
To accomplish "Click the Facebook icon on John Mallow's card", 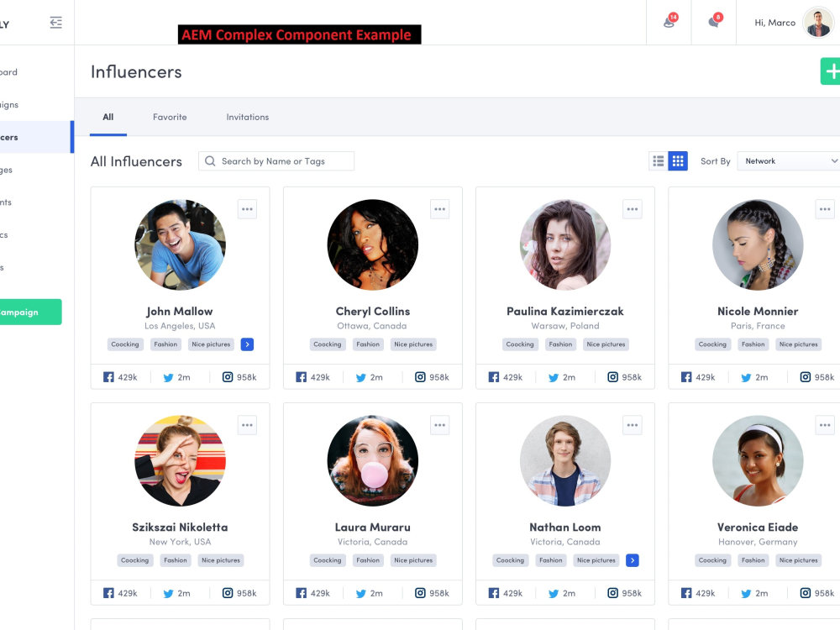I will click(x=110, y=377).
